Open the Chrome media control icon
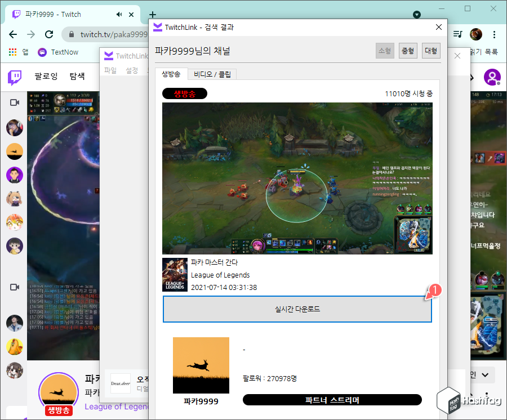The height and width of the screenshot is (420, 507). click(x=458, y=34)
